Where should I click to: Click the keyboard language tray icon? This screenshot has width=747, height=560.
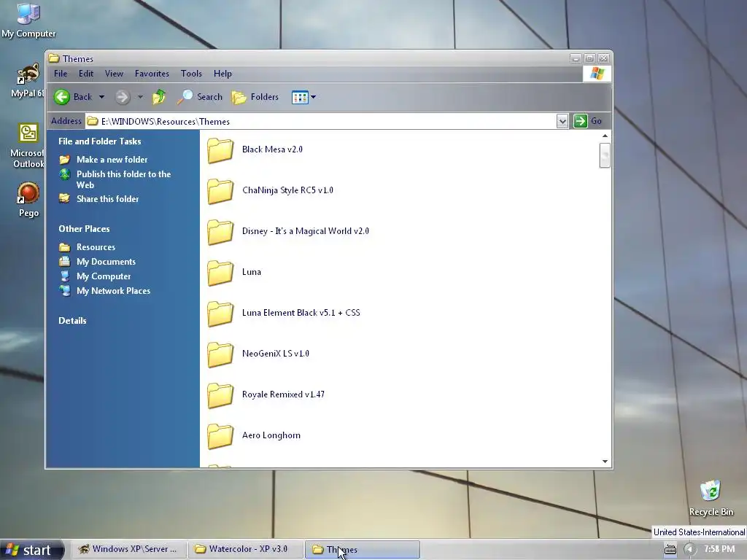670,550
